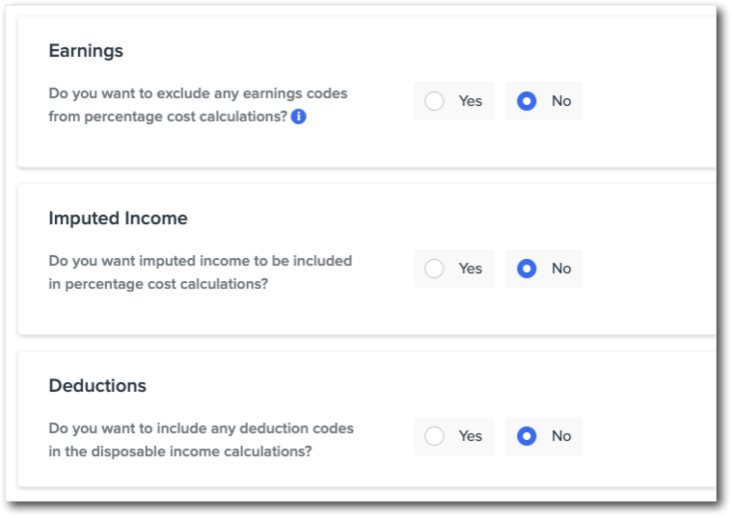Click the blue info icon beside earnings question
This screenshot has width=731, height=516.
coord(298,116)
